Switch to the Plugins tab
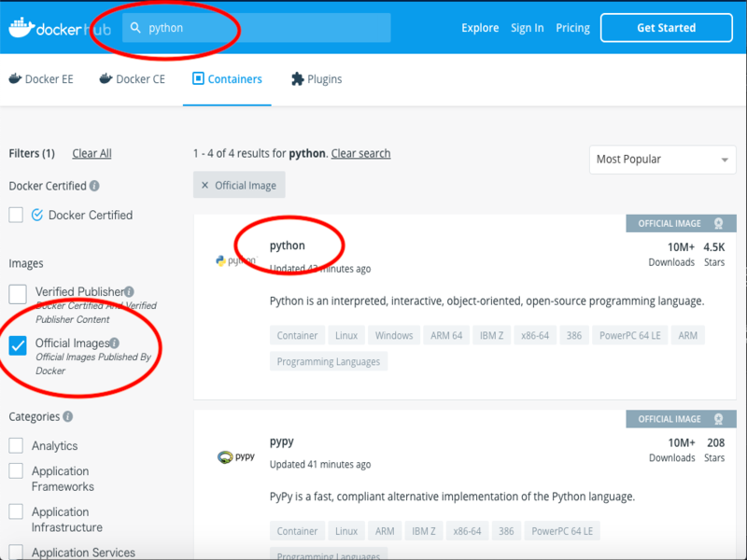This screenshot has width=747, height=560. [317, 79]
